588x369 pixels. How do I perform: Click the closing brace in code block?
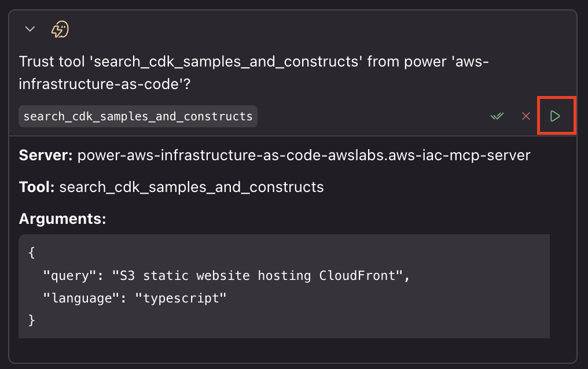[32, 320]
